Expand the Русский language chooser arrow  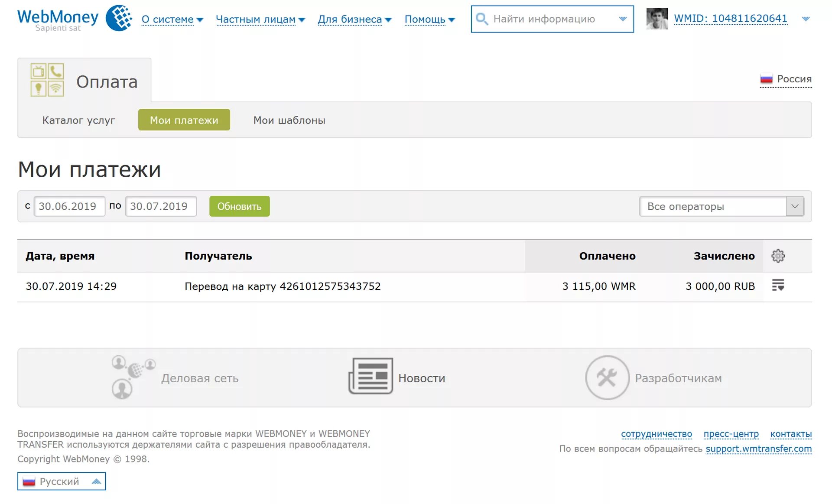(96, 481)
